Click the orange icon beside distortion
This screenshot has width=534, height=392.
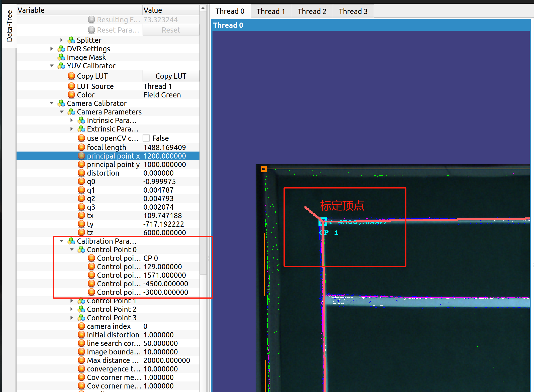pos(81,173)
